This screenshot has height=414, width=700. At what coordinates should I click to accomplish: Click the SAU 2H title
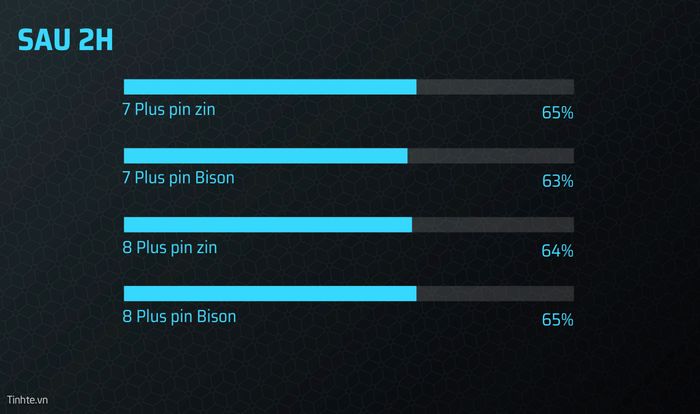tap(65, 40)
